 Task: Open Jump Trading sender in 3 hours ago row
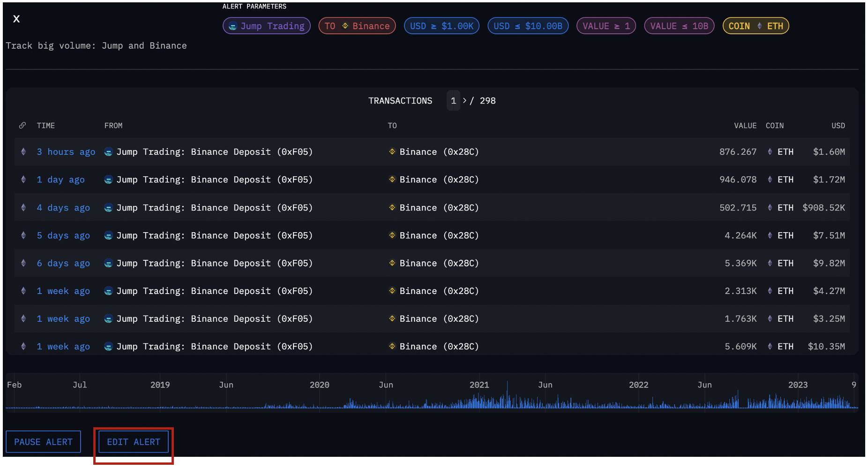tap(214, 152)
